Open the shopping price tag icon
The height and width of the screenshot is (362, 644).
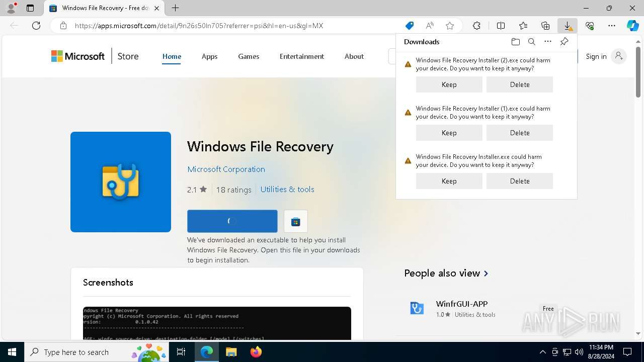410,26
